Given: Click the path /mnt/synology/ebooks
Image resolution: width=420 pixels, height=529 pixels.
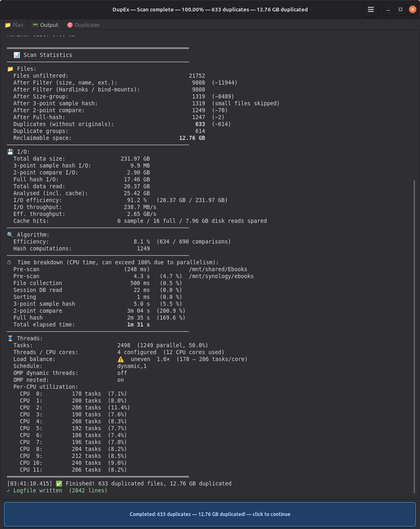Looking at the screenshot, I should click(x=221, y=276).
